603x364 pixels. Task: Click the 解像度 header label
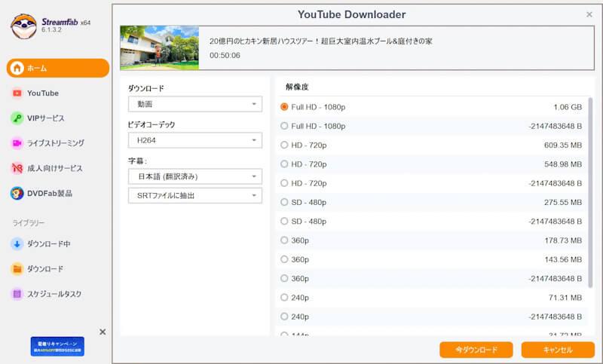[297, 87]
